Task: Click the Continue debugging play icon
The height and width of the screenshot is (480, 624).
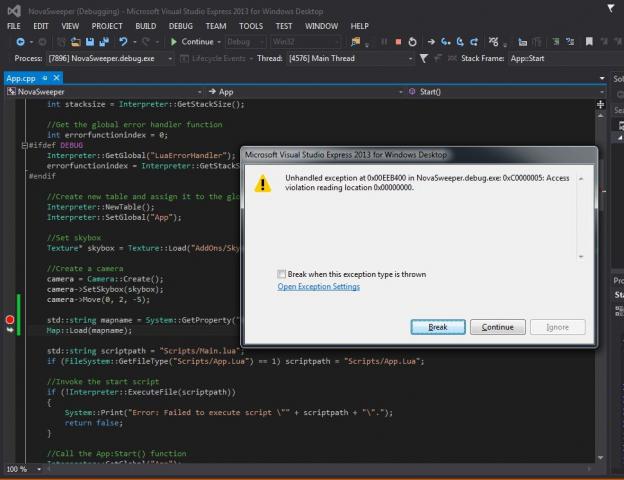Action: pyautogui.click(x=174, y=42)
